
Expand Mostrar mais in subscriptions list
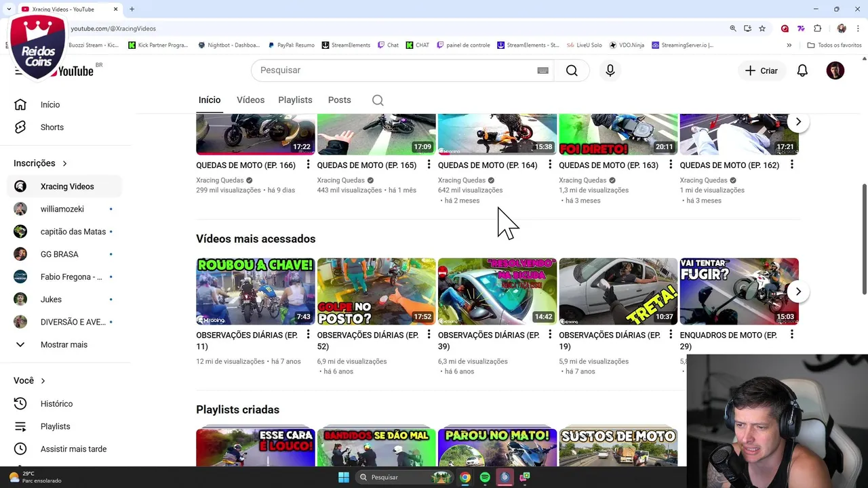[x=65, y=345]
